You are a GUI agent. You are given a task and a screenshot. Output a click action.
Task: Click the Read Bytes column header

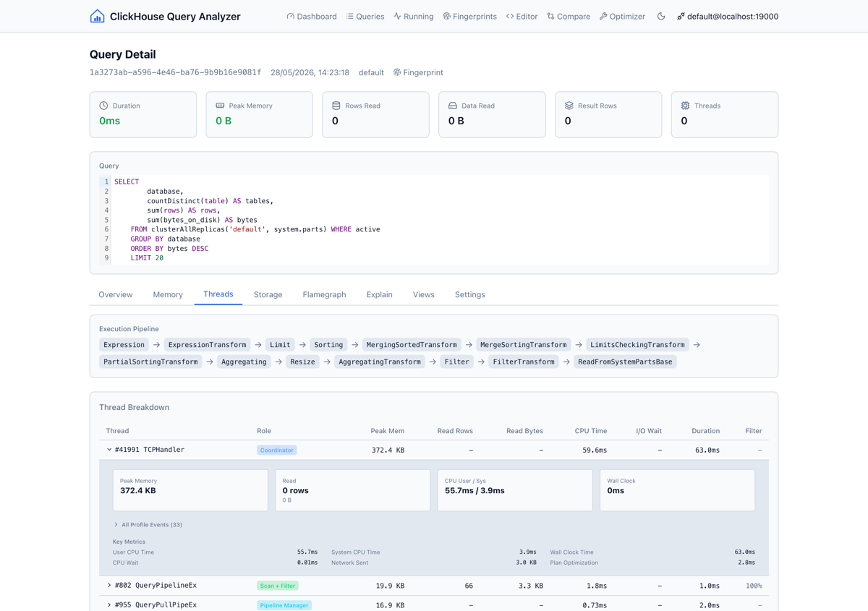(x=524, y=431)
